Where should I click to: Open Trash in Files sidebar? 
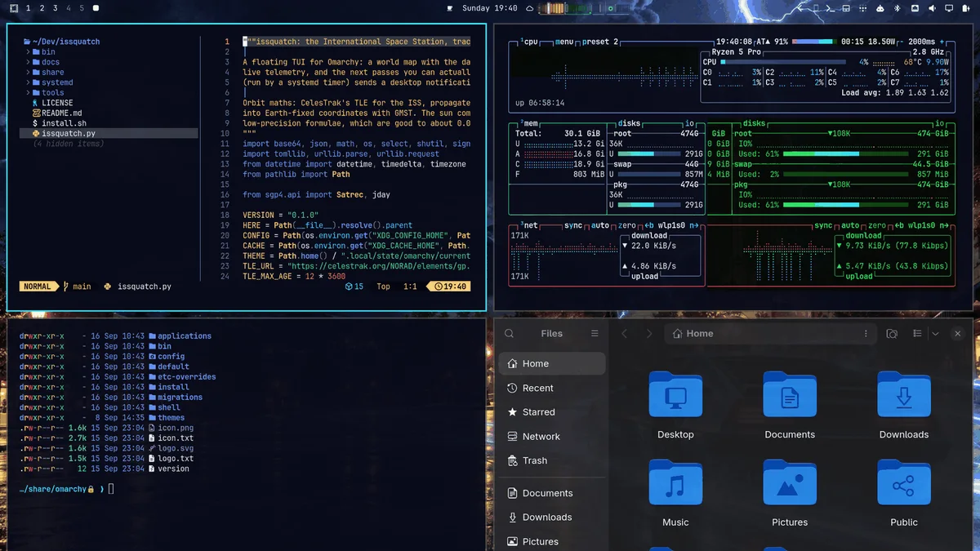tap(552, 460)
